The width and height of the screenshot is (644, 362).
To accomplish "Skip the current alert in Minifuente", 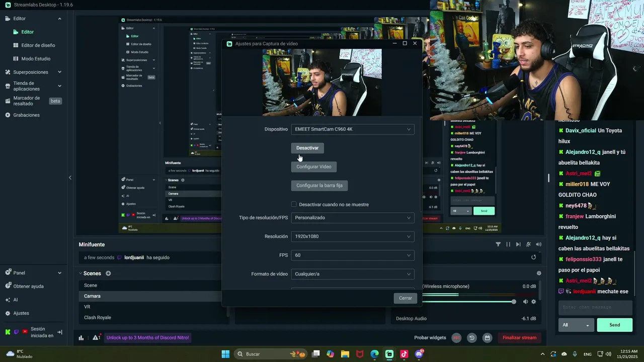I will [x=518, y=244].
